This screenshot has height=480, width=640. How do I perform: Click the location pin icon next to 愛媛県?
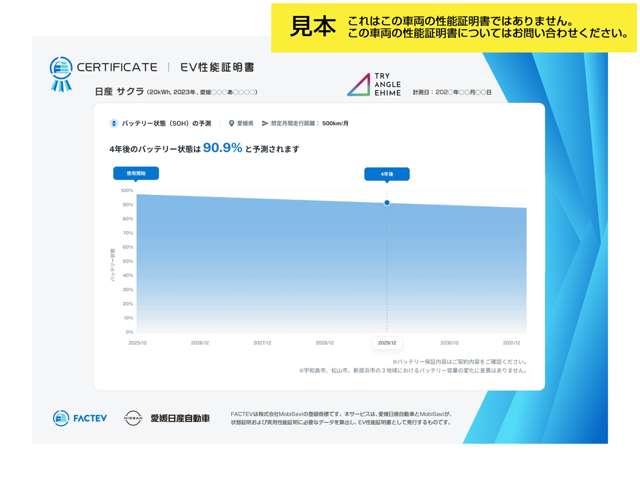[x=231, y=123]
